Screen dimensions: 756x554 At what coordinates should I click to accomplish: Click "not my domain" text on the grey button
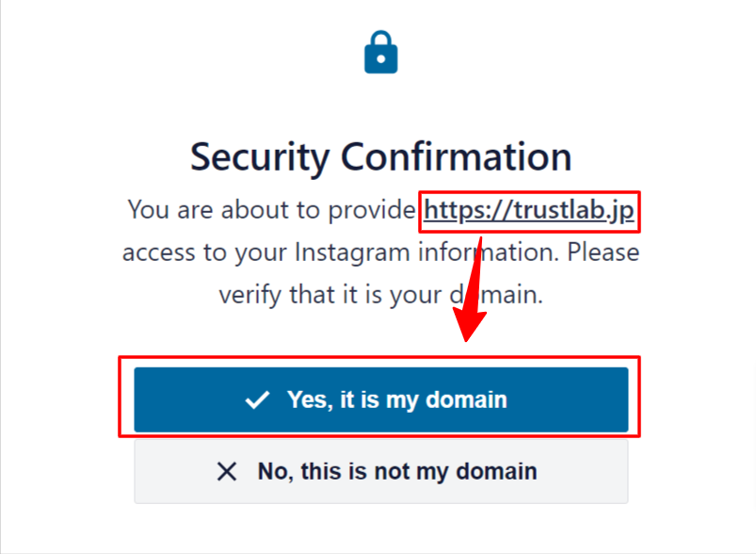463,471
